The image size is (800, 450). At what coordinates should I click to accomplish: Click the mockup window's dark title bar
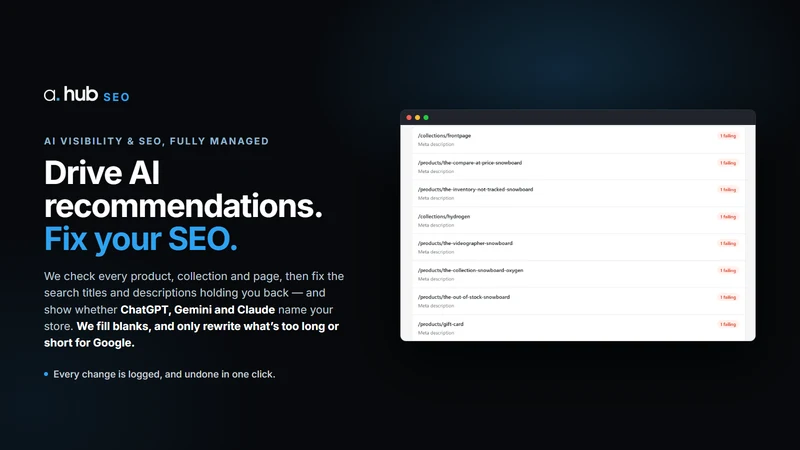click(578, 117)
